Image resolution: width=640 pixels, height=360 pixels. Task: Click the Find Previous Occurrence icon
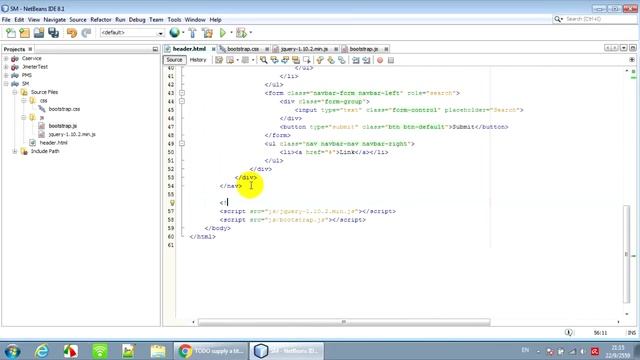pyautogui.click(x=274, y=60)
